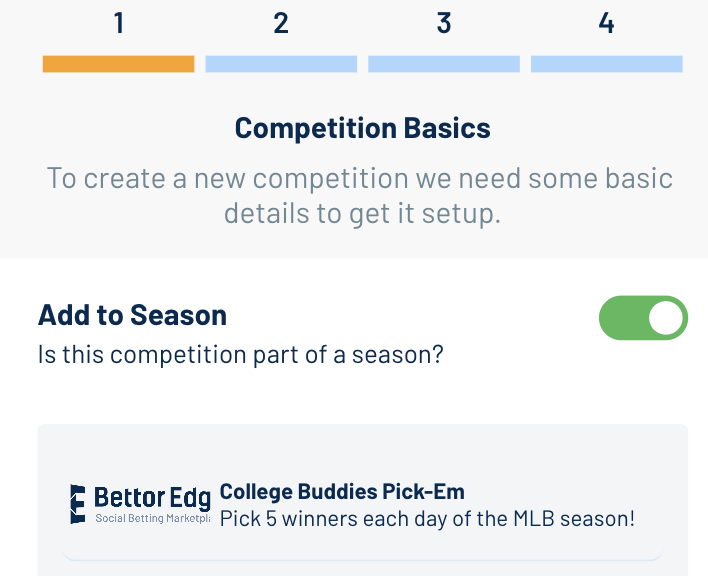Click the Add to Season label
Viewport: 708px width, 576px height.
132,315
